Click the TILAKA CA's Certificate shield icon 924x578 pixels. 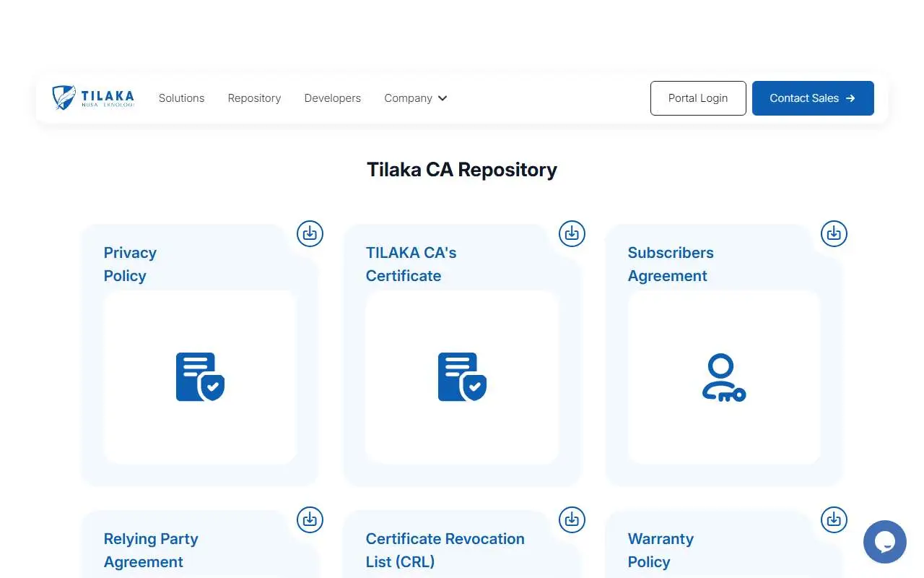point(462,377)
